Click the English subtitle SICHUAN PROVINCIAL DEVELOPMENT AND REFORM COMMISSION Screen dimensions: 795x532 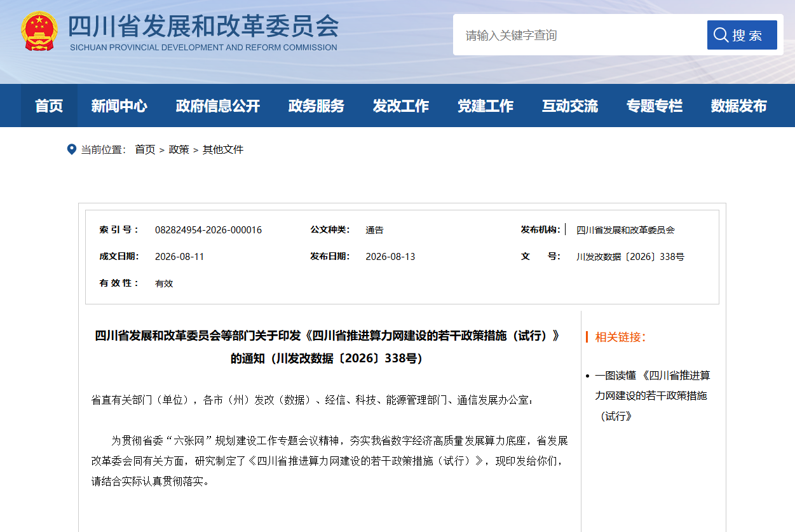(203, 48)
